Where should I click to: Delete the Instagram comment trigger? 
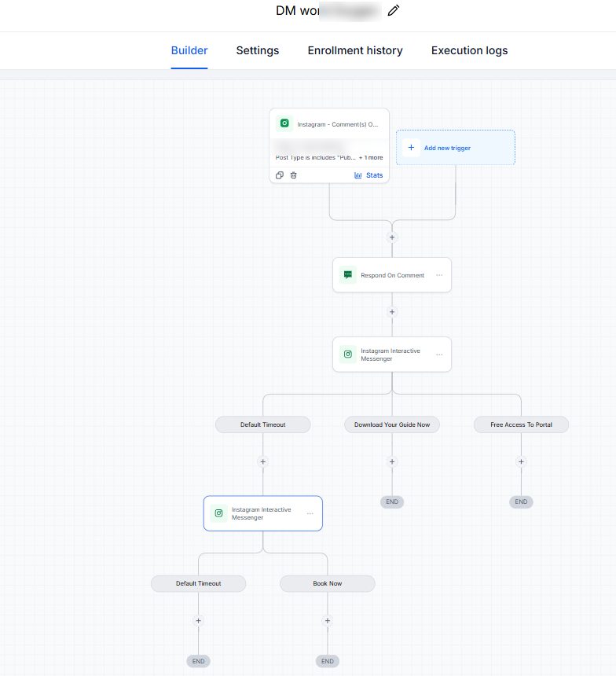point(294,175)
